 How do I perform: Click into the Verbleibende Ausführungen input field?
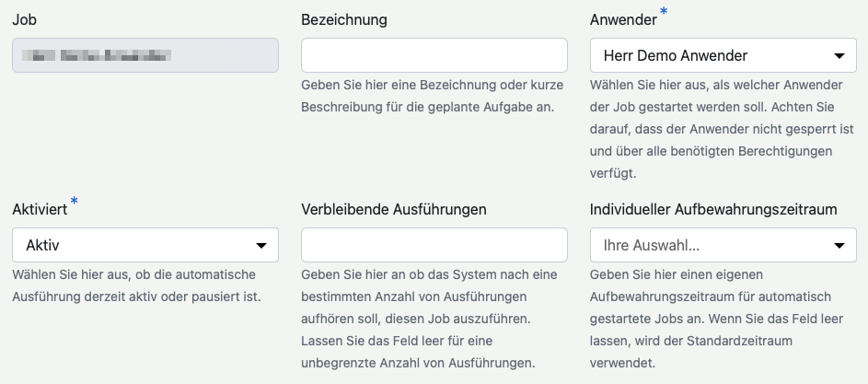point(434,245)
